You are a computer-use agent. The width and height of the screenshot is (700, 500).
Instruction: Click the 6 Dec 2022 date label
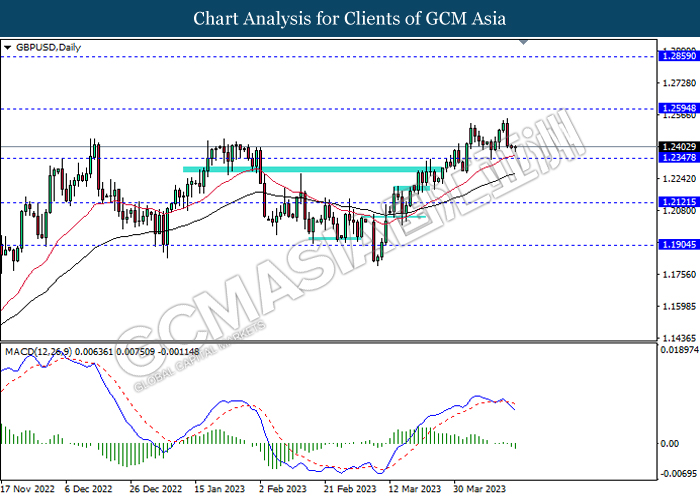[88, 489]
